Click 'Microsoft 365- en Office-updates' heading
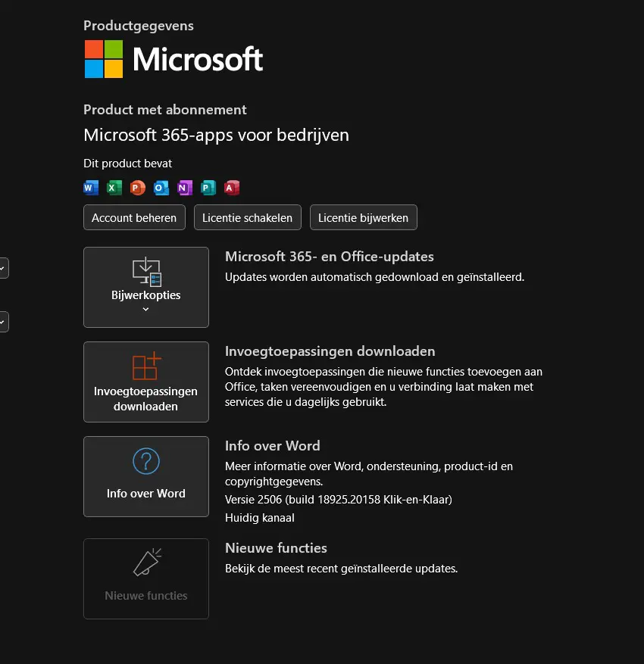This screenshot has height=664, width=644. pos(330,257)
